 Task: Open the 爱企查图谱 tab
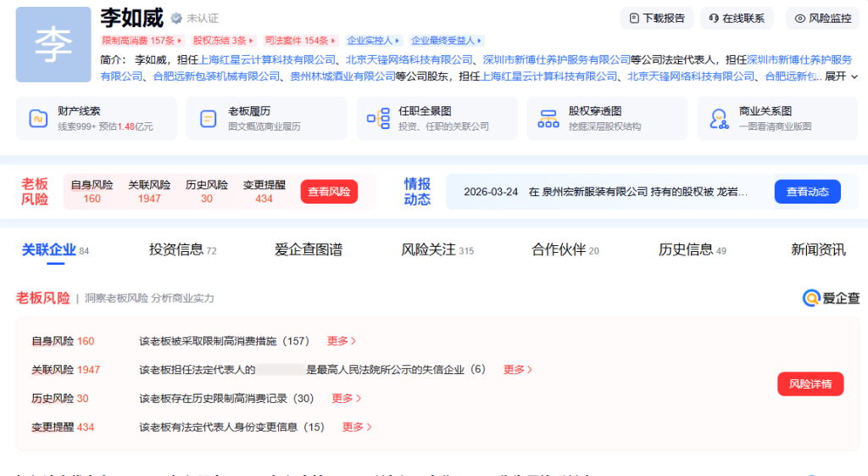[x=309, y=250]
